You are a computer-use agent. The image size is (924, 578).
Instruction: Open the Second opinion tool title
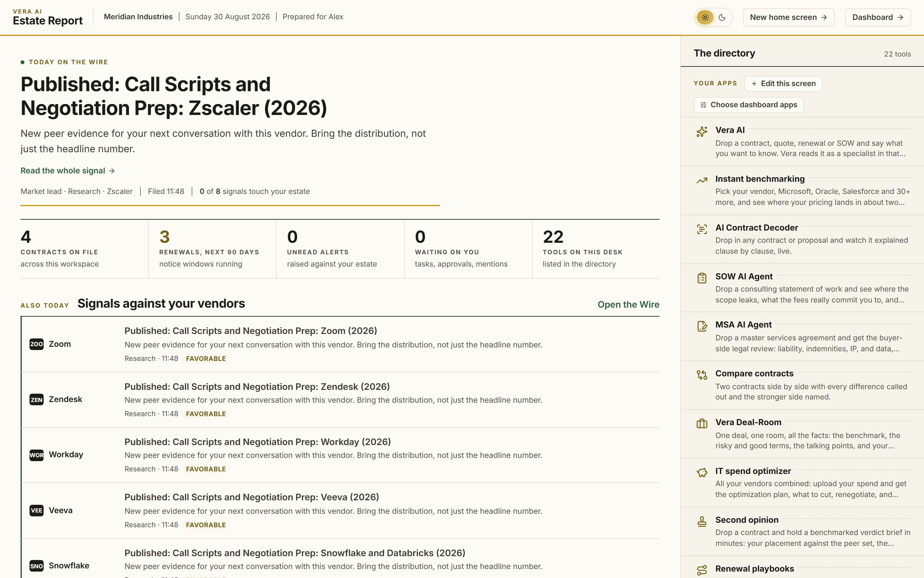(747, 520)
